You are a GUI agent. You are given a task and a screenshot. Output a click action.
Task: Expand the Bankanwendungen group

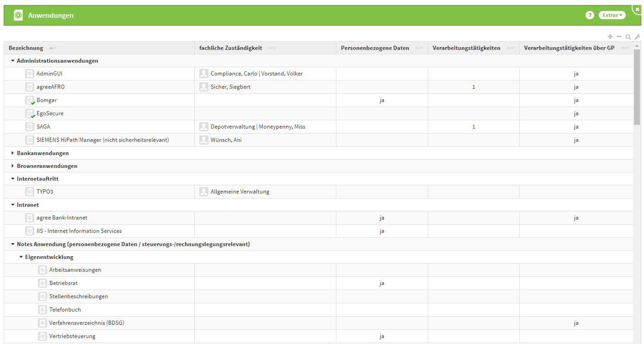[x=13, y=153]
